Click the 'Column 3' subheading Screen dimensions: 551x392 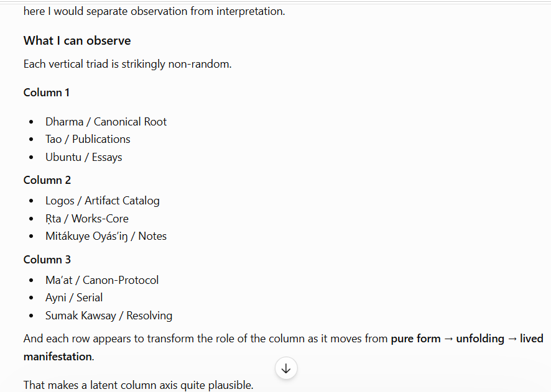pyautogui.click(x=47, y=260)
